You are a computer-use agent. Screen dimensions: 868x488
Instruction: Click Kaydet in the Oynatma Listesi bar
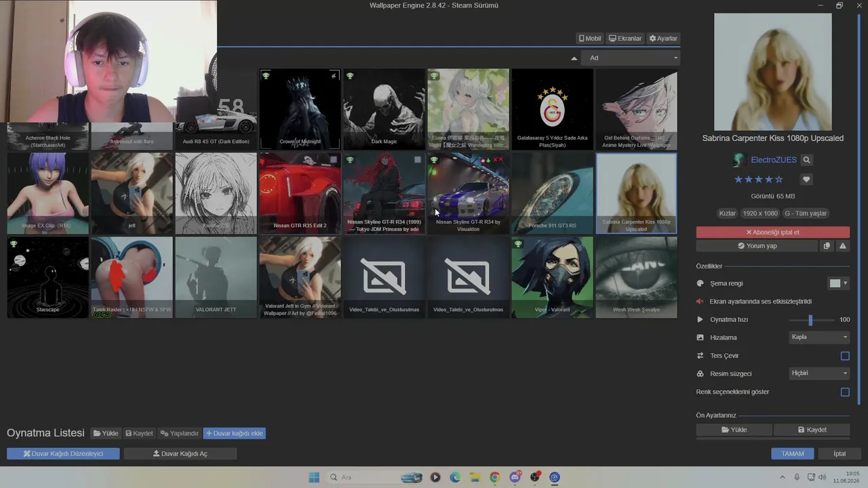(x=139, y=433)
